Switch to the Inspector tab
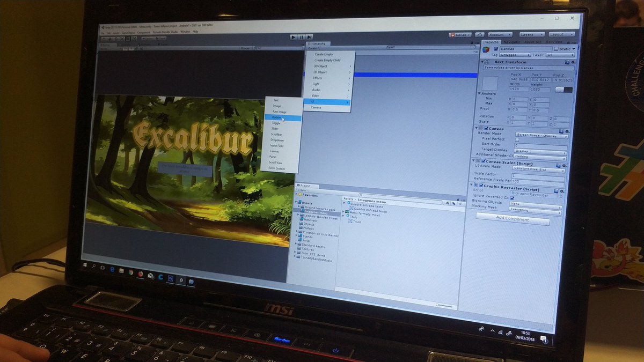644x362 pixels. pos(492,42)
